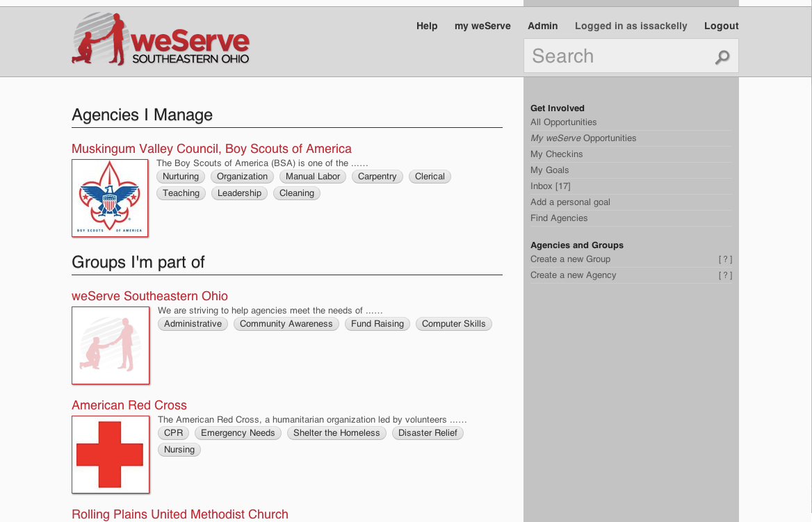Open All Opportunities in sidebar

coord(563,122)
